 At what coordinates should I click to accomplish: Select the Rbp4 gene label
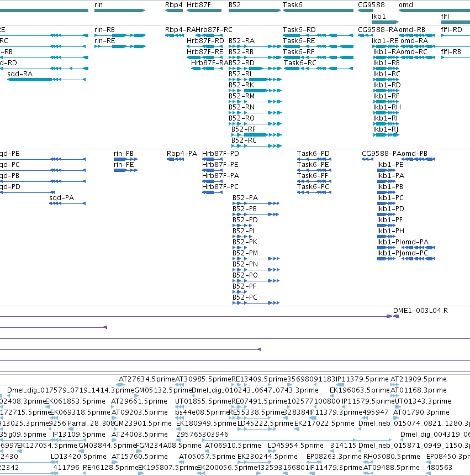coord(174,5)
